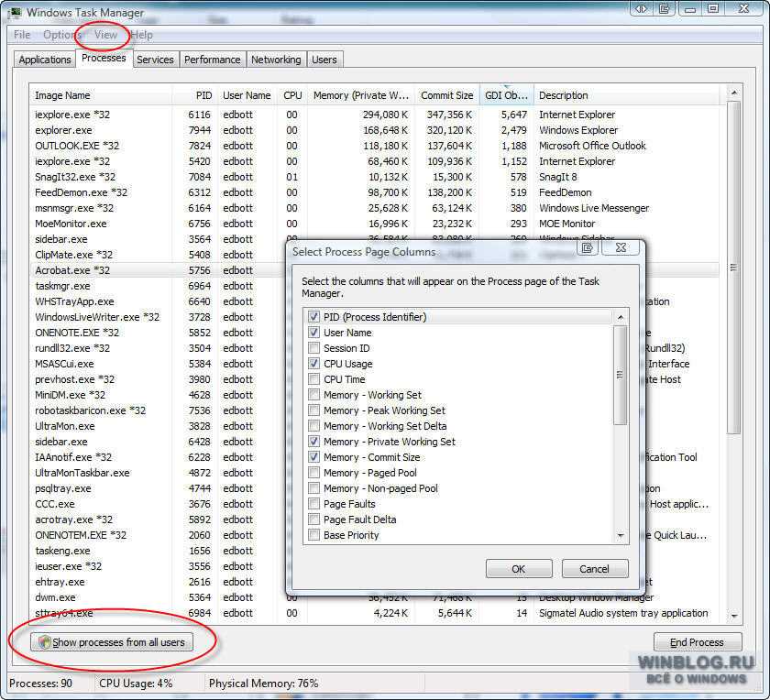Sort by the Description column header
The width and height of the screenshot is (770, 700).
(629, 95)
